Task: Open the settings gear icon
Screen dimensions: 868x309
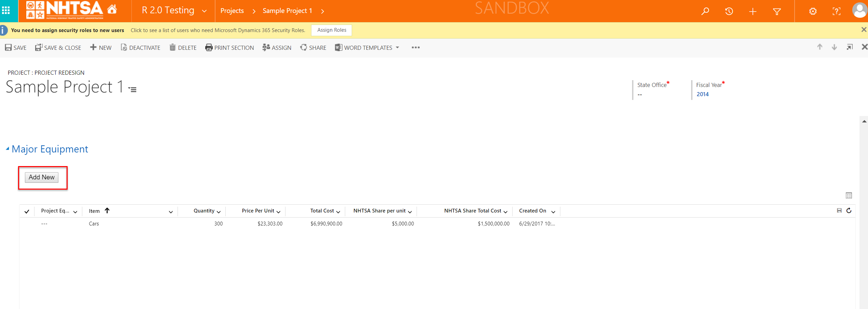Action: (x=813, y=12)
